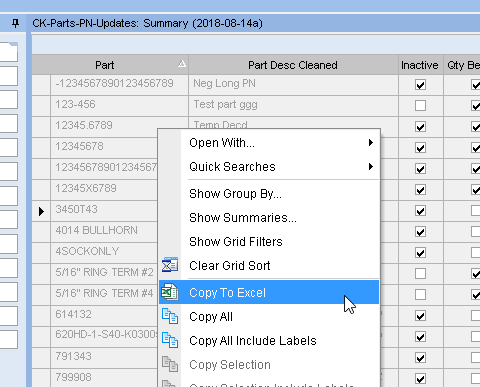Select part cell 123-456
Viewport: 480px width, 387px height.
click(119, 106)
